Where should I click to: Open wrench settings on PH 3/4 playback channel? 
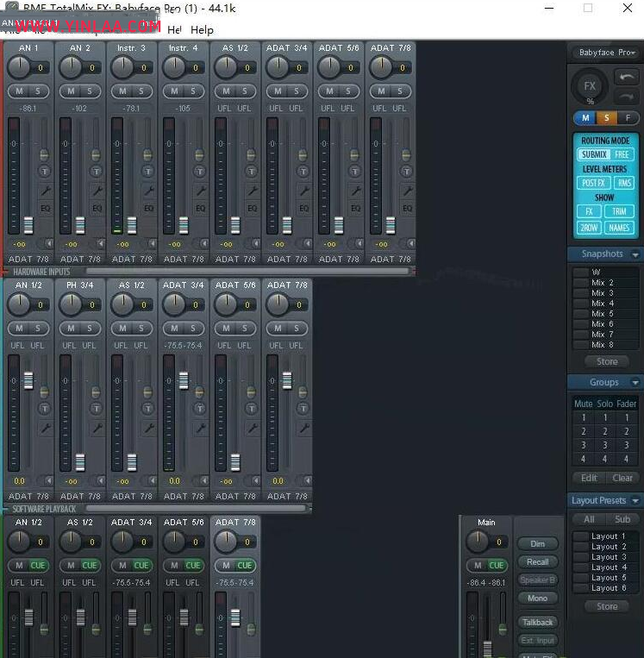pos(97,428)
